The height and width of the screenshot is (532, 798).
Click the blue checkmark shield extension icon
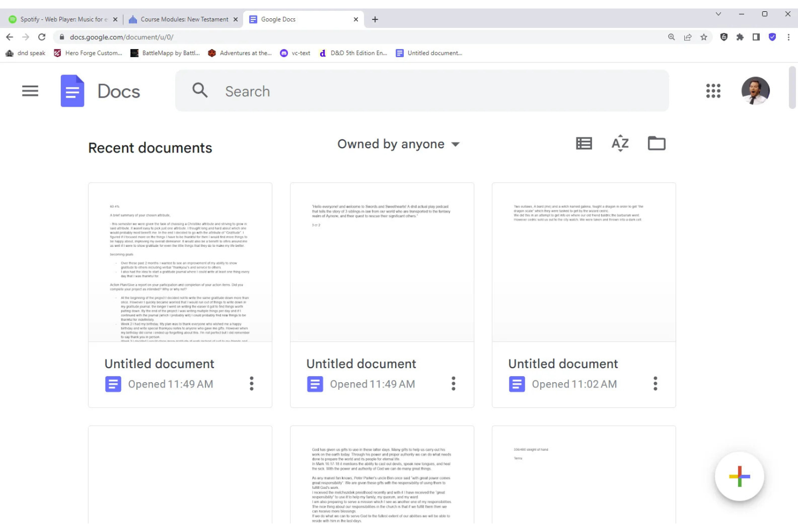(772, 37)
